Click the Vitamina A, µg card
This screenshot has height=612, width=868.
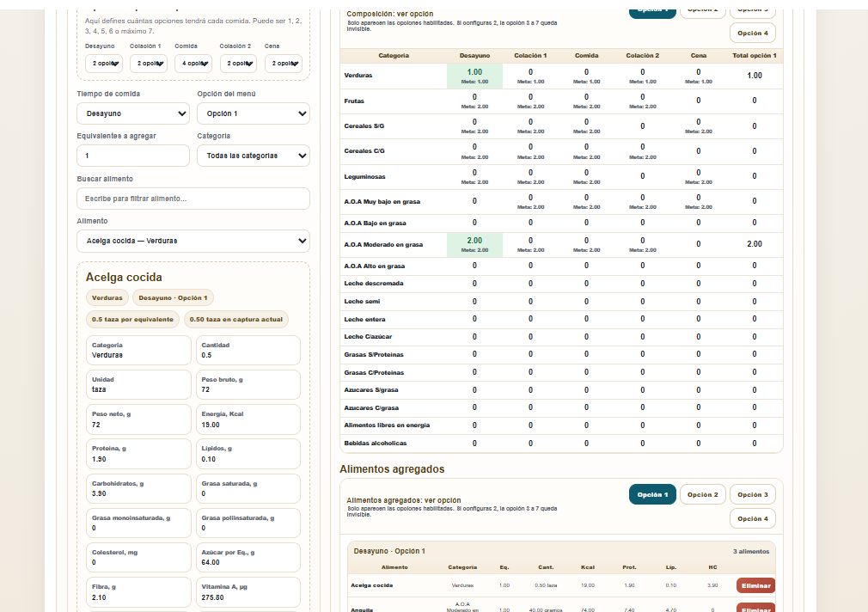248,592
